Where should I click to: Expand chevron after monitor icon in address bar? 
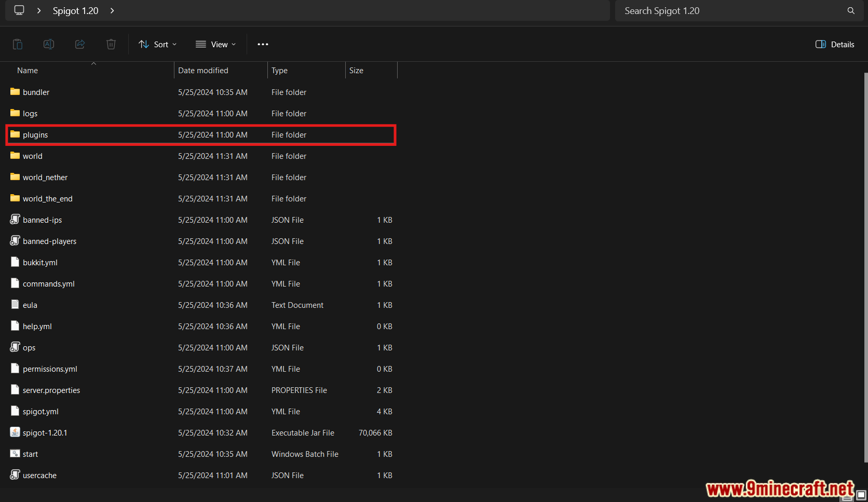(39, 10)
